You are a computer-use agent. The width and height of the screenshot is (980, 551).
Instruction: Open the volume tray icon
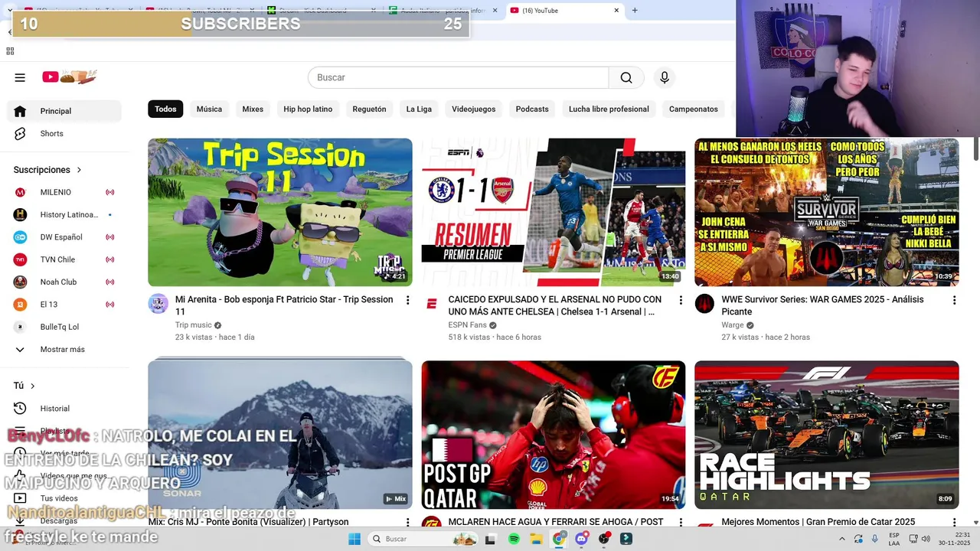[x=926, y=539]
